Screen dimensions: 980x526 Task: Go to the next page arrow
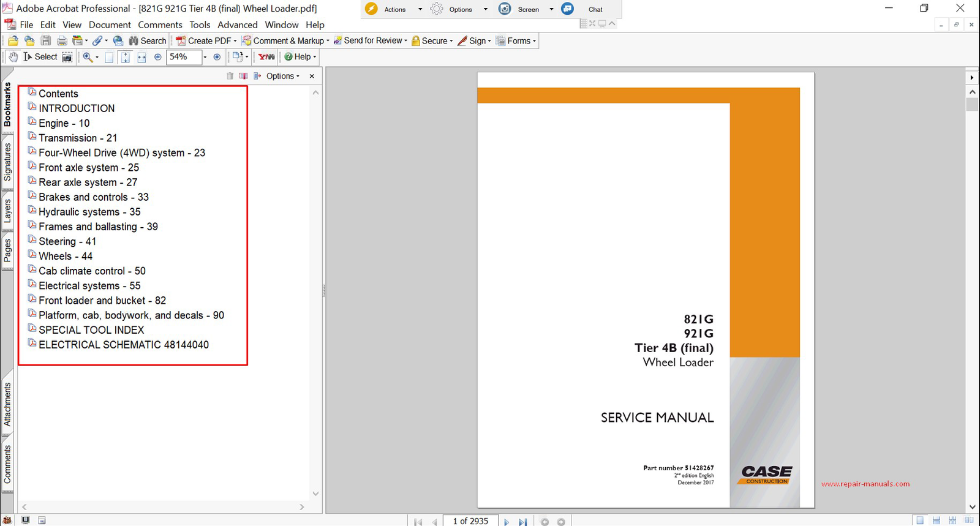click(507, 522)
